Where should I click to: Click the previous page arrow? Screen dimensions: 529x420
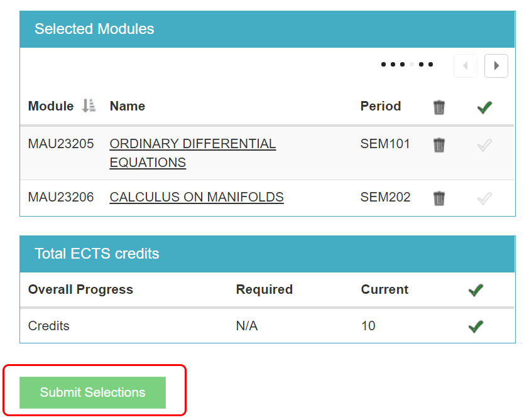pyautogui.click(x=465, y=65)
